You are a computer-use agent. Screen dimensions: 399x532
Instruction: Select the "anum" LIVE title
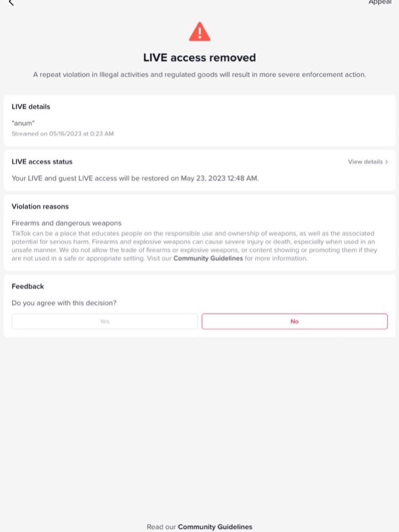click(x=23, y=123)
